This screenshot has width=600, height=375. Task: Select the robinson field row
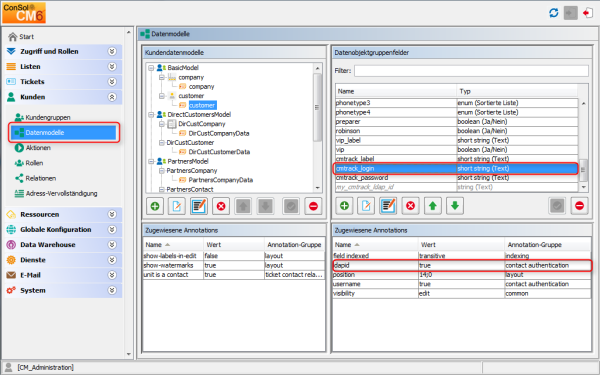point(457,131)
